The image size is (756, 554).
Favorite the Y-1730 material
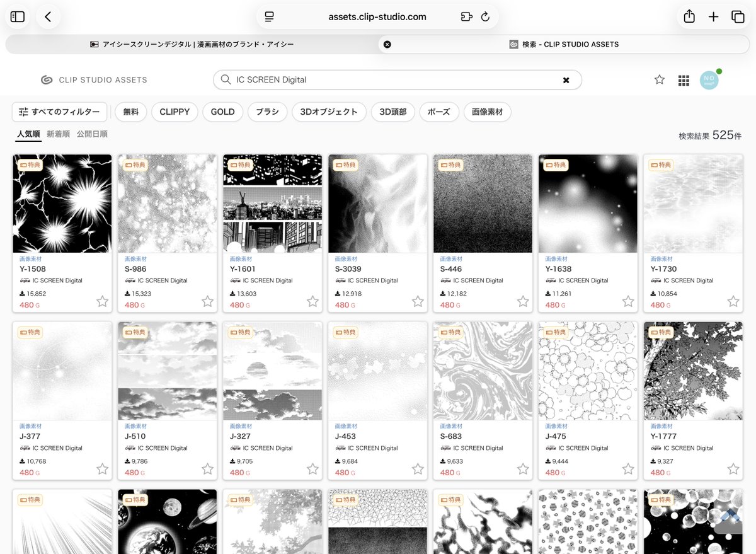(x=734, y=301)
